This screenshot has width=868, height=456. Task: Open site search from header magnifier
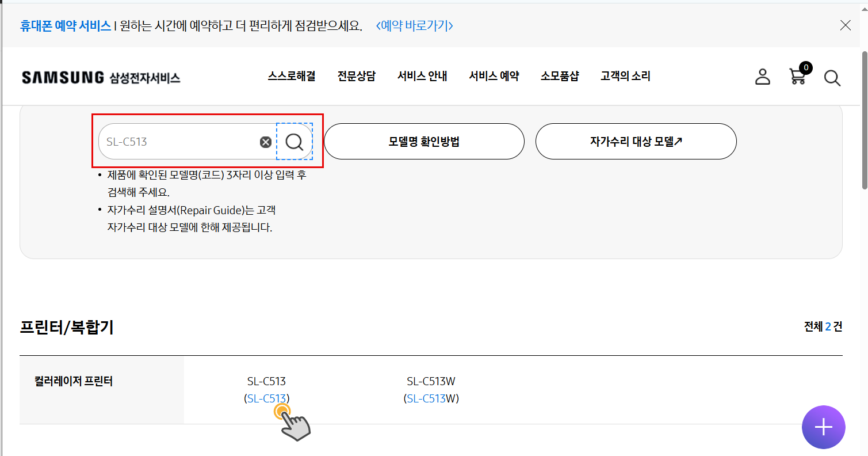click(x=832, y=78)
